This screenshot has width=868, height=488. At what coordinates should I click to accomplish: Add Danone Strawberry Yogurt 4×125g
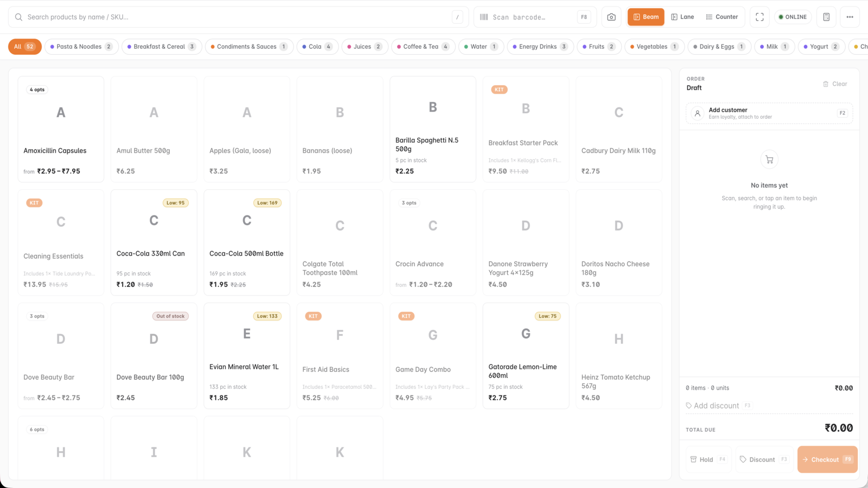coord(526,242)
